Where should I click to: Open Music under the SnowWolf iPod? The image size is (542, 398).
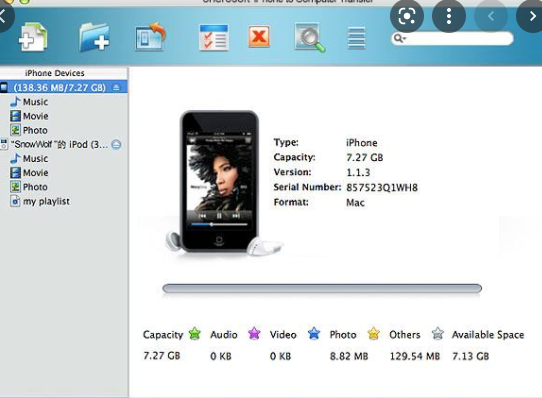[x=29, y=158]
